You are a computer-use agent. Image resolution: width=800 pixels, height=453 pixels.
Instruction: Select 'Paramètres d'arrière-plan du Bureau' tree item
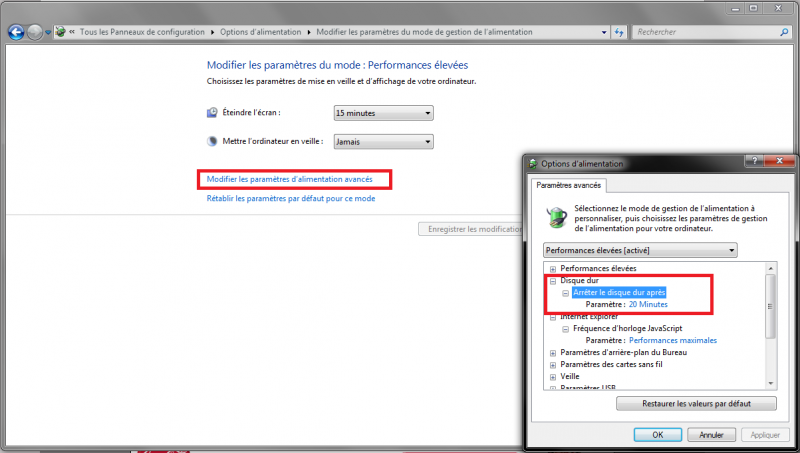[x=623, y=352]
